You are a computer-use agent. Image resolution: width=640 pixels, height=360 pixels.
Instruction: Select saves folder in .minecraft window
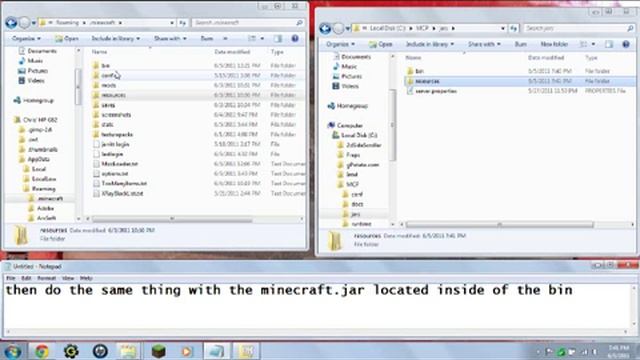click(108, 105)
